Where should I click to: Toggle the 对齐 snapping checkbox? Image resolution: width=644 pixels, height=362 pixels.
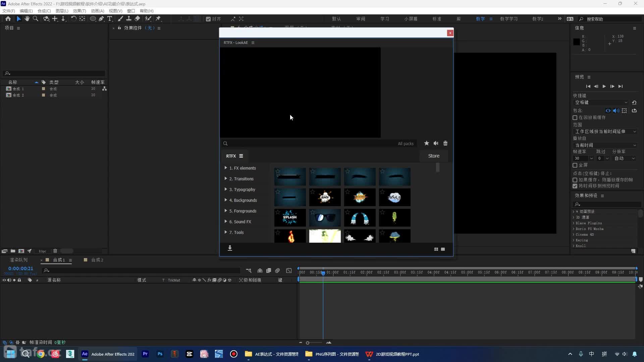[x=208, y=19]
